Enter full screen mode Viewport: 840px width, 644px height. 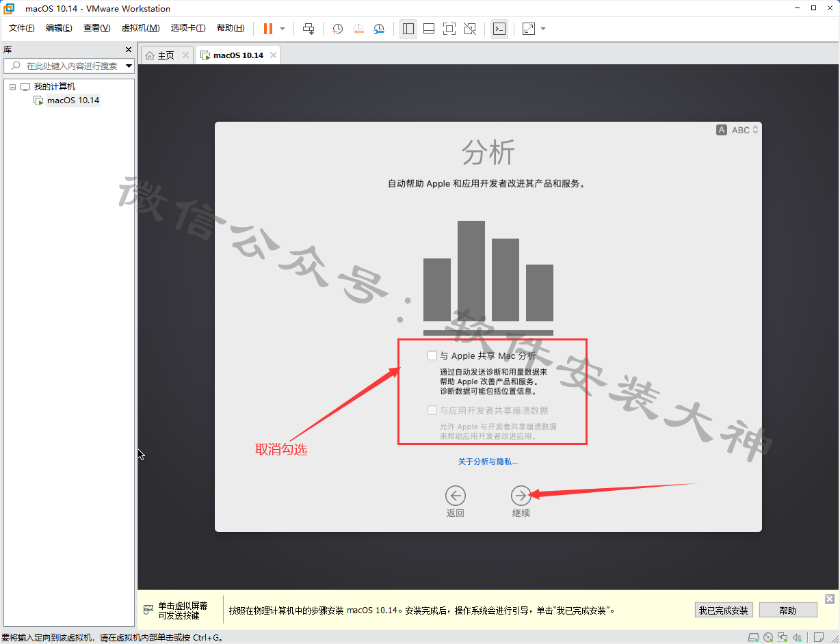(449, 29)
